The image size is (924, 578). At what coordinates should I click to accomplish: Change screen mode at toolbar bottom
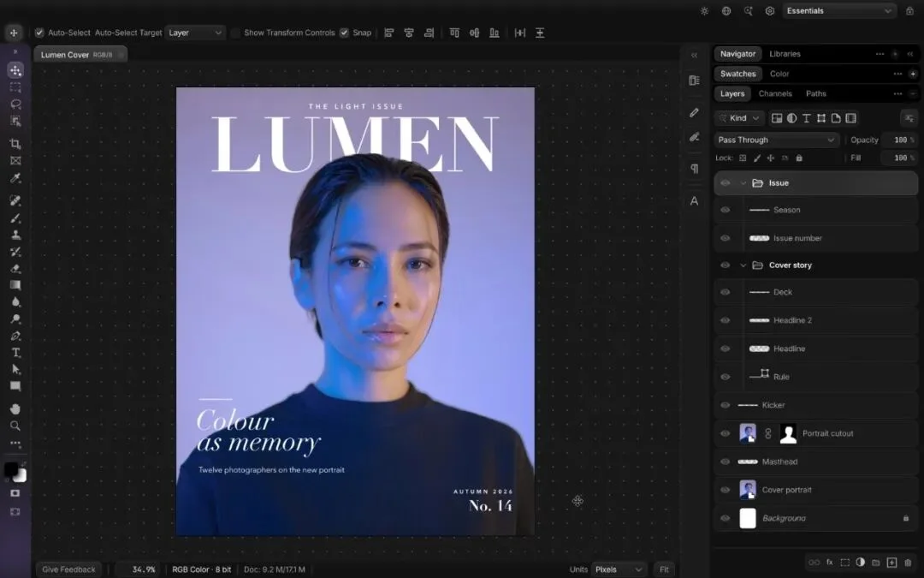(15, 512)
